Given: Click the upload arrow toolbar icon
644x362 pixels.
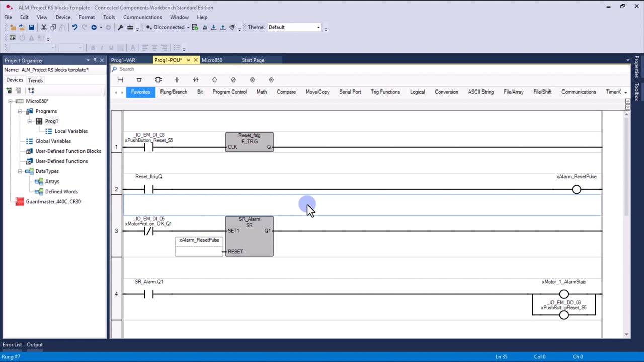Looking at the screenshot, I should point(223,27).
